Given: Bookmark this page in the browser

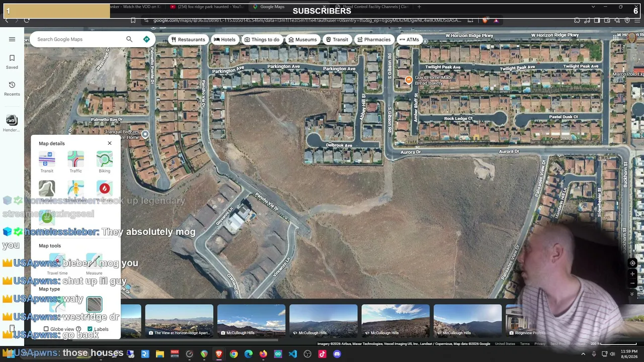Looking at the screenshot, I should click(x=133, y=21).
